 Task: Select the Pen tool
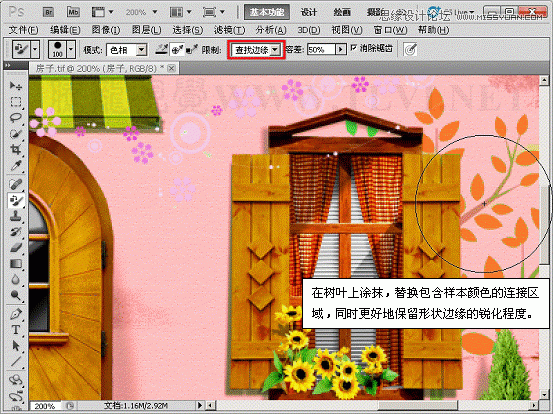(16, 313)
